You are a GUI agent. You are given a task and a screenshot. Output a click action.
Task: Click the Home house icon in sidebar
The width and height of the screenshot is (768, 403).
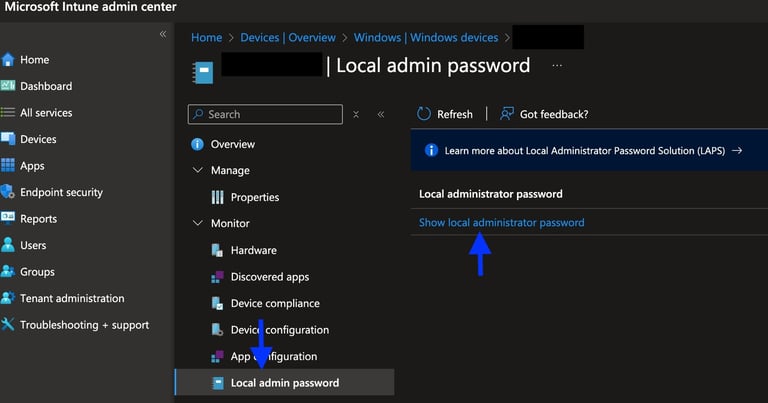[8, 60]
